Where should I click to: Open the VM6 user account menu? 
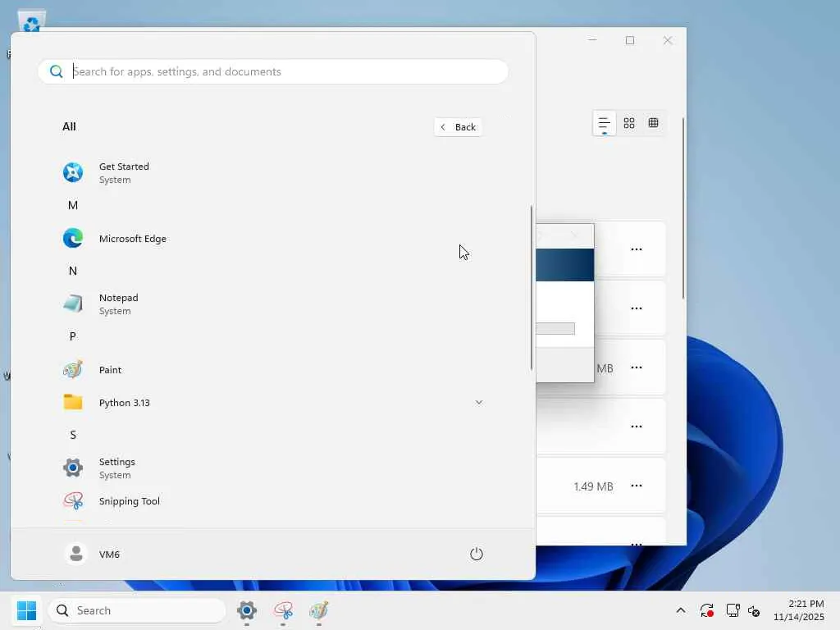[93, 554]
